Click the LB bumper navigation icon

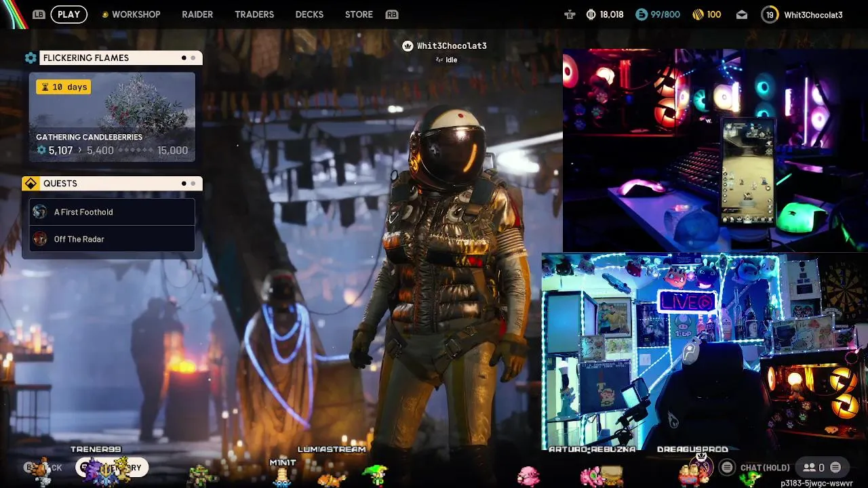39,14
